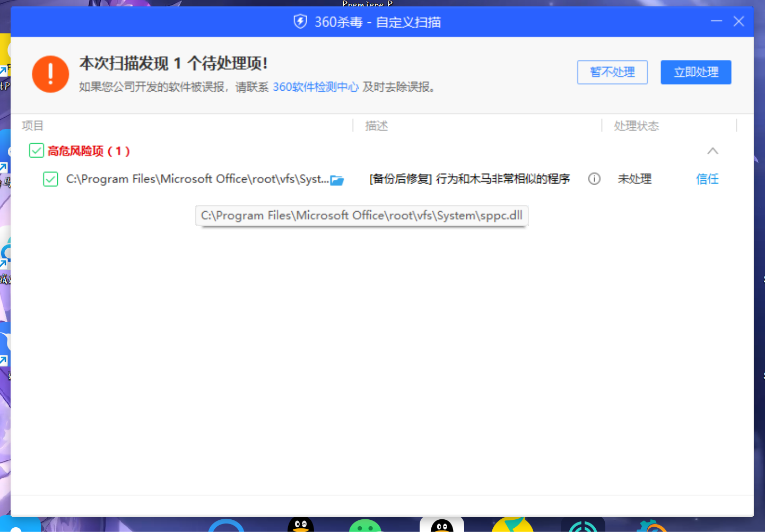Click the info icon beside threat description
This screenshot has width=765, height=532.
point(594,179)
